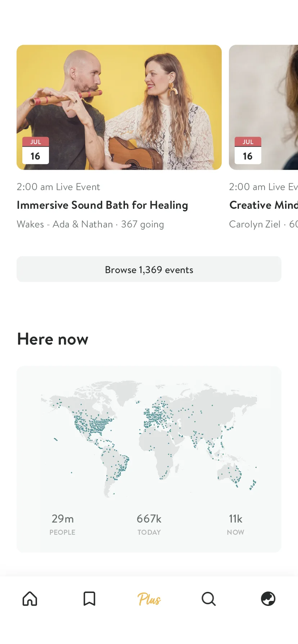
Task: Open the Sound Bath event photo
Action: (x=119, y=107)
